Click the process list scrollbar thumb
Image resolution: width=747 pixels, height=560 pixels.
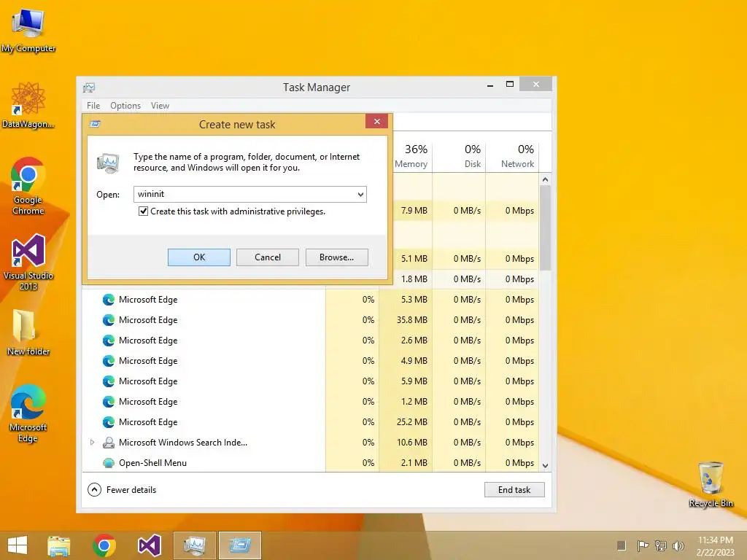point(546,227)
